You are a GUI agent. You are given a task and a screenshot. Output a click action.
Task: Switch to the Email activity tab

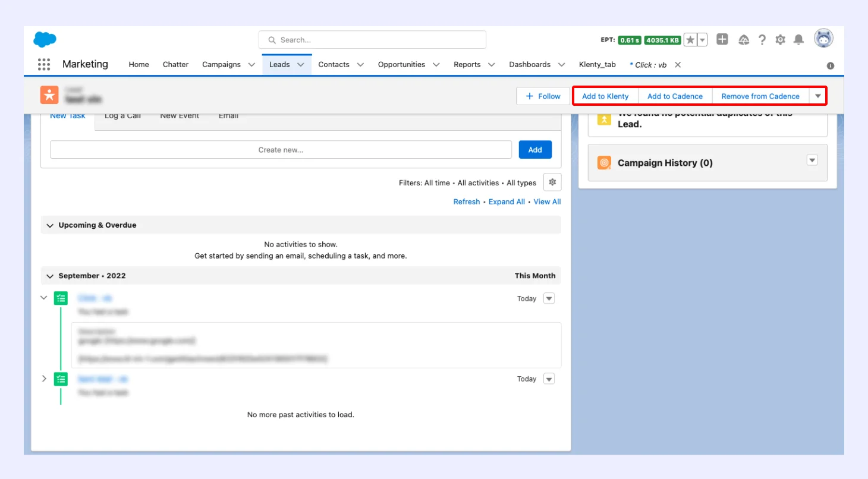[x=228, y=115]
